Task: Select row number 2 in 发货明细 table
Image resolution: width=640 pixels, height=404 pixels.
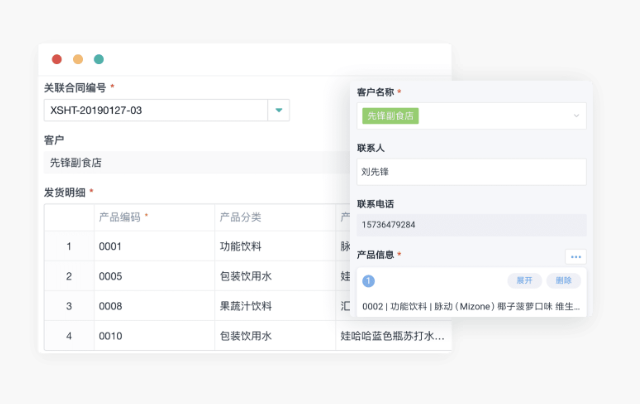Action: (69, 276)
